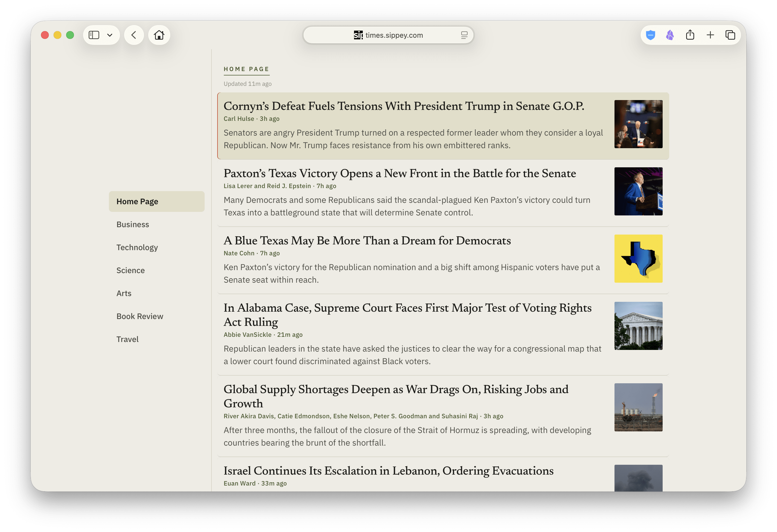Click the site favicon in address bar
777x532 pixels.
coord(358,35)
